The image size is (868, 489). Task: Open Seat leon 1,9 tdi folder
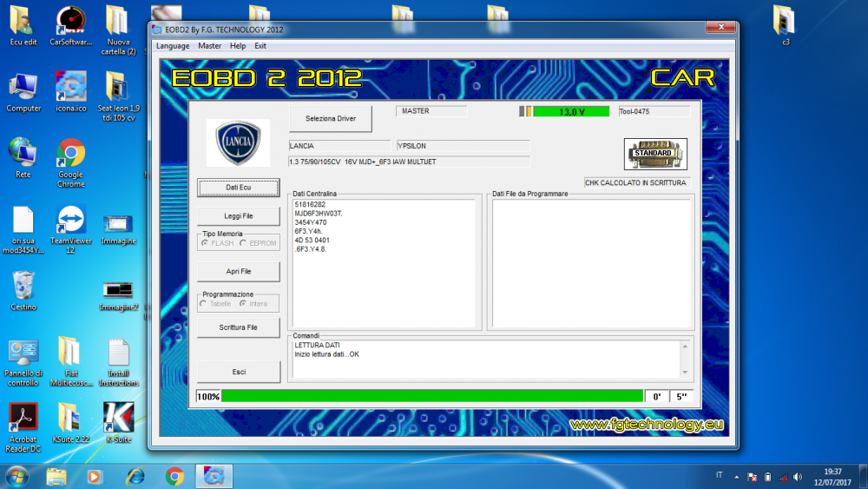coord(118,96)
